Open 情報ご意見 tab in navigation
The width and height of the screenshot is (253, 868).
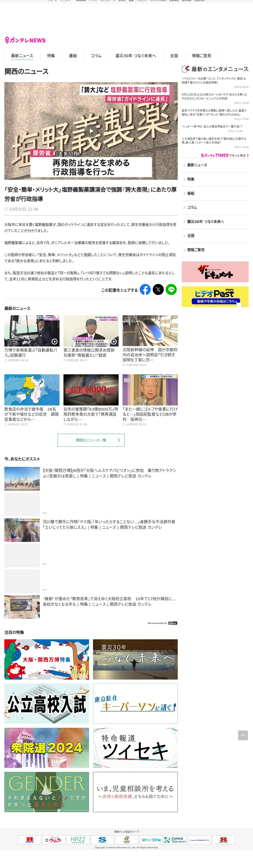[x=202, y=56]
